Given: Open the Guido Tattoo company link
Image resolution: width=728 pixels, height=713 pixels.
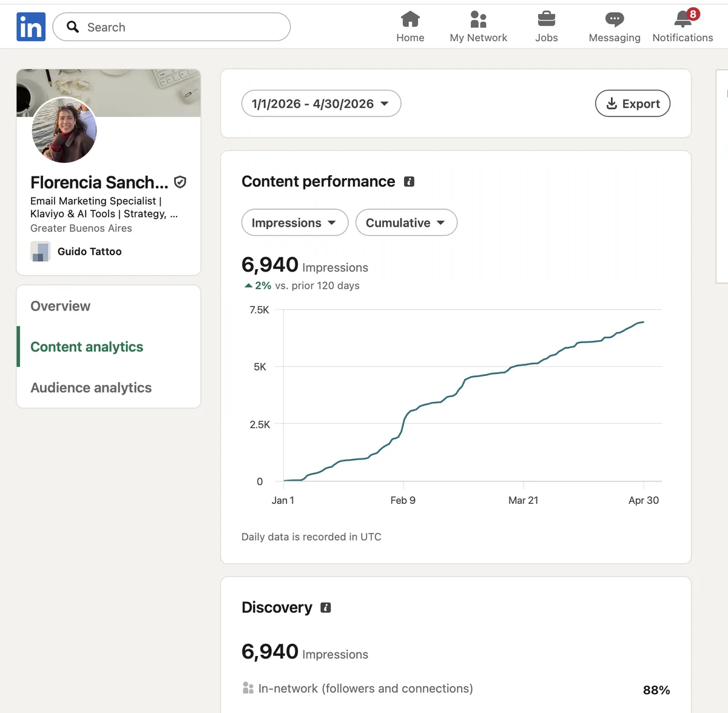Looking at the screenshot, I should (x=89, y=252).
